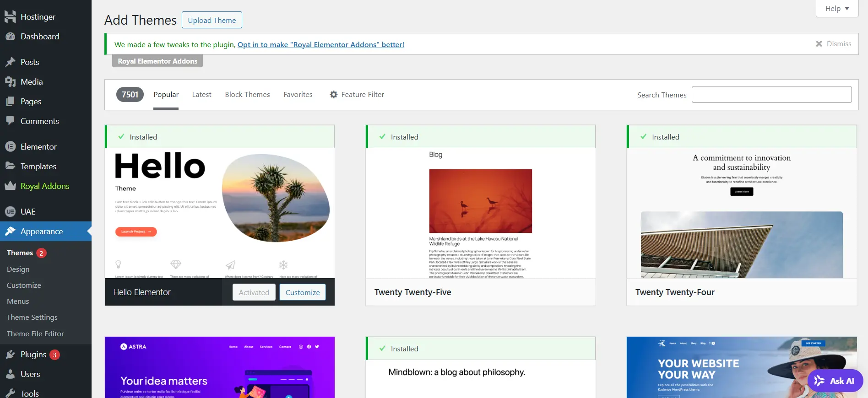Click the Hostinger logo icon

[10, 17]
